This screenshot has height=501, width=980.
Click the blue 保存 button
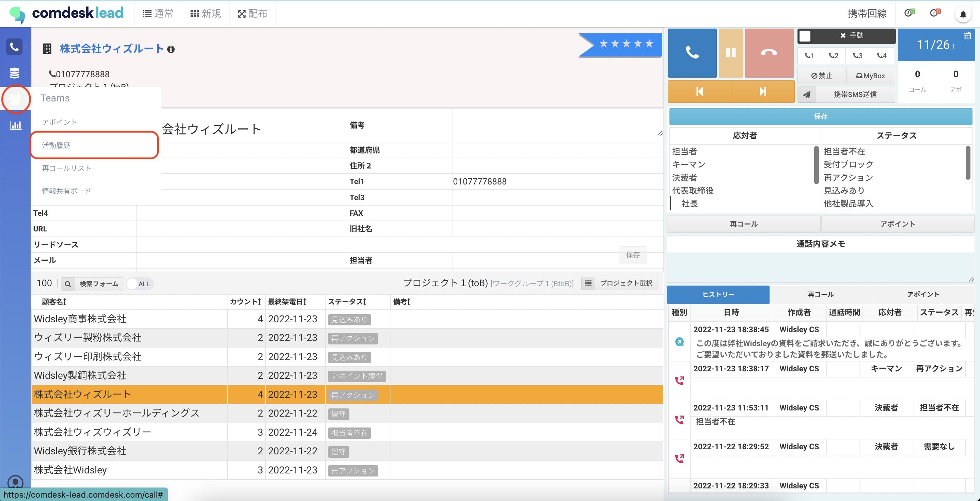pos(820,116)
